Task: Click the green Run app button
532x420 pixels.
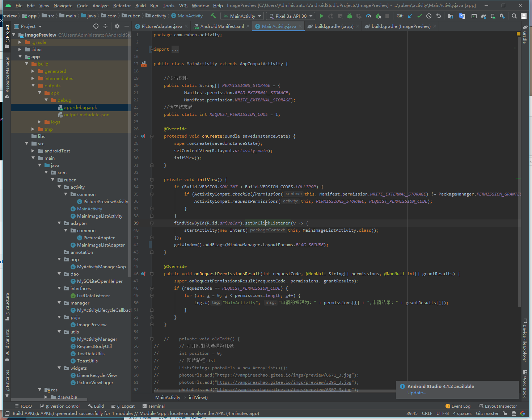Action: (321, 16)
